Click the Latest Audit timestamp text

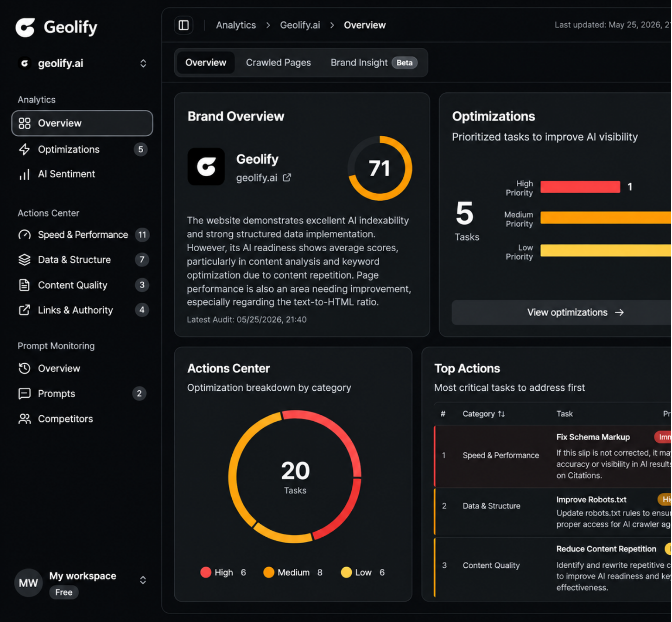coord(247,320)
